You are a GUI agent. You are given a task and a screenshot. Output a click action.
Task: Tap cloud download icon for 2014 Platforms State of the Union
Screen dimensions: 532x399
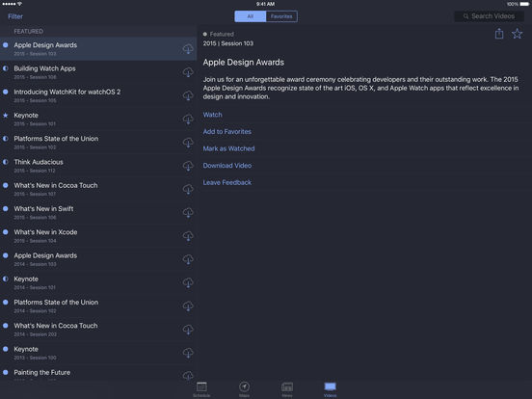pyautogui.click(x=188, y=306)
